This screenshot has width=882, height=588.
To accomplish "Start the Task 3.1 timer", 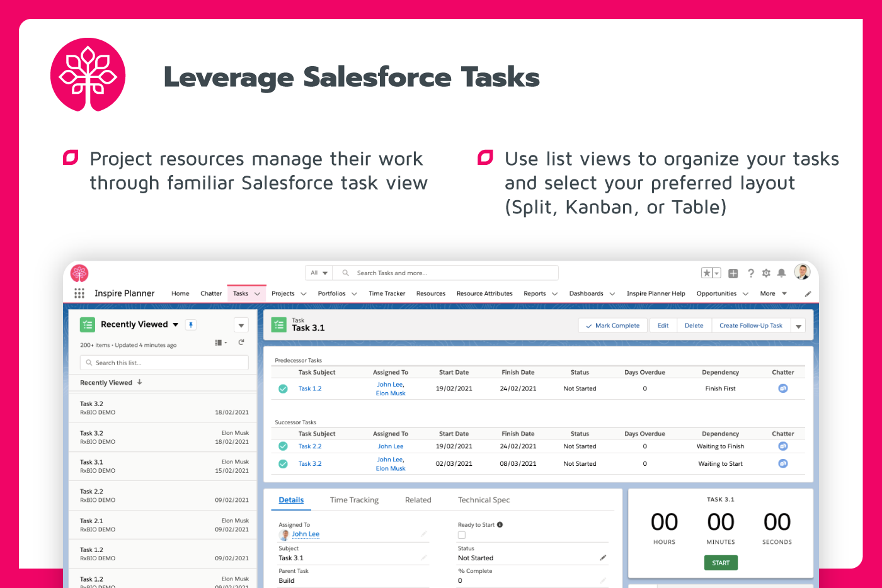I will [x=721, y=563].
